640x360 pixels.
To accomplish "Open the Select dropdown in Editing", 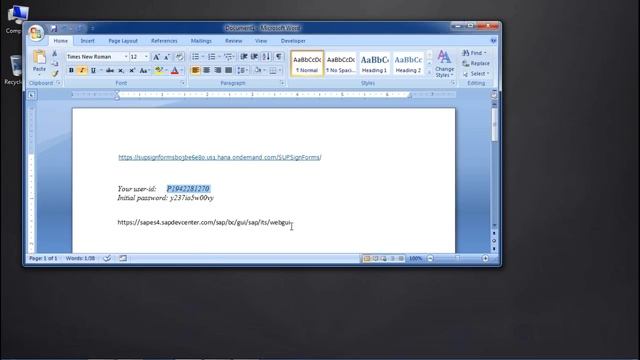I will (476, 74).
